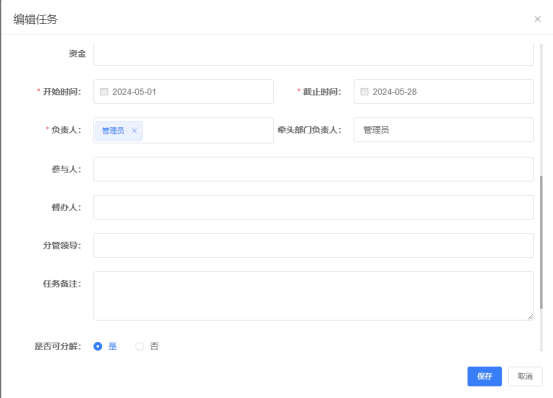Open the 开始时间 date picker 2024-05-01
Viewport: 553px width, 398px height.
point(183,92)
